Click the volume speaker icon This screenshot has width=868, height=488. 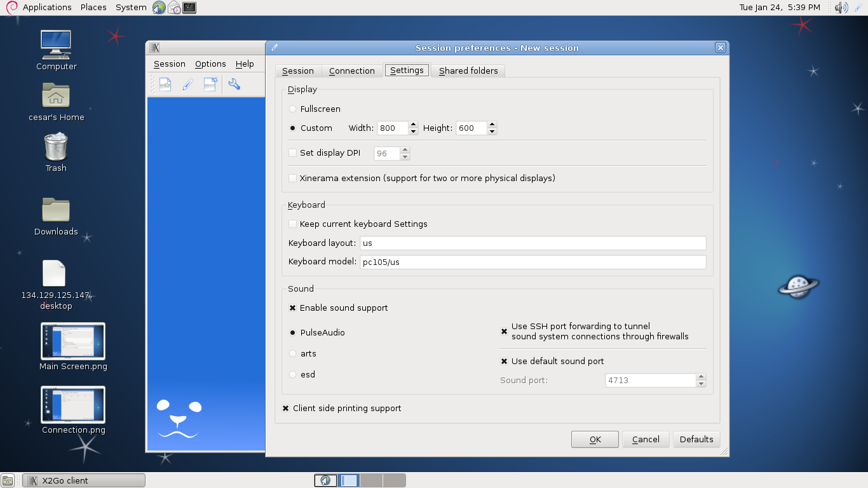point(841,8)
